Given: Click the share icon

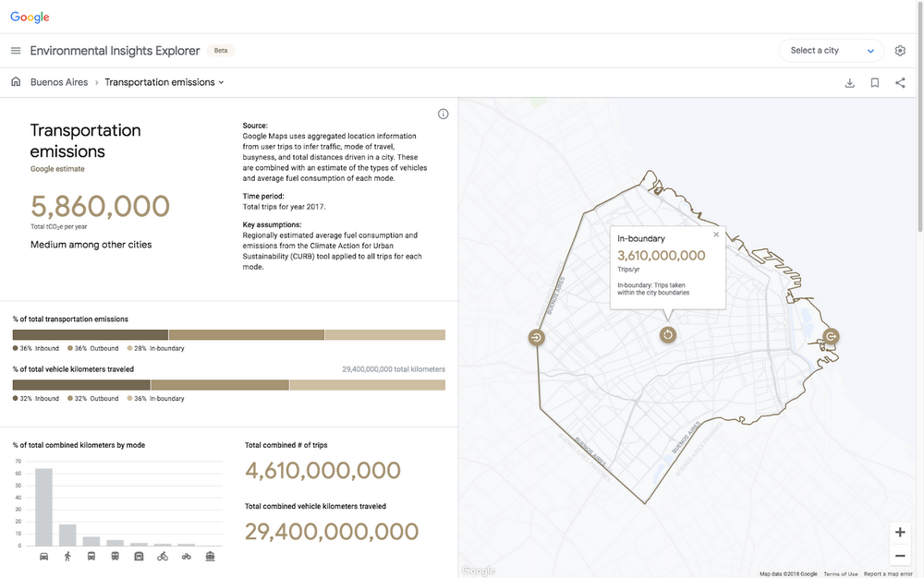Looking at the screenshot, I should pos(900,83).
